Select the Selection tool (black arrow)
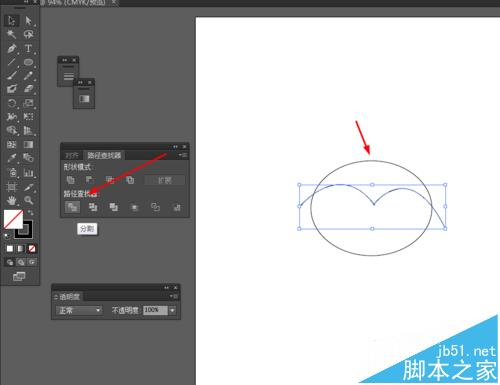The height and width of the screenshot is (385, 500). tap(11, 21)
